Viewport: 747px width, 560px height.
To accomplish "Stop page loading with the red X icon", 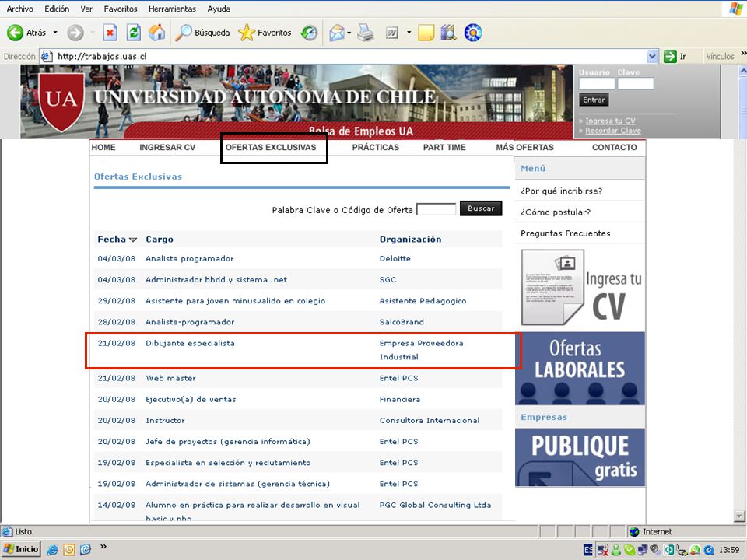I will click(x=110, y=33).
